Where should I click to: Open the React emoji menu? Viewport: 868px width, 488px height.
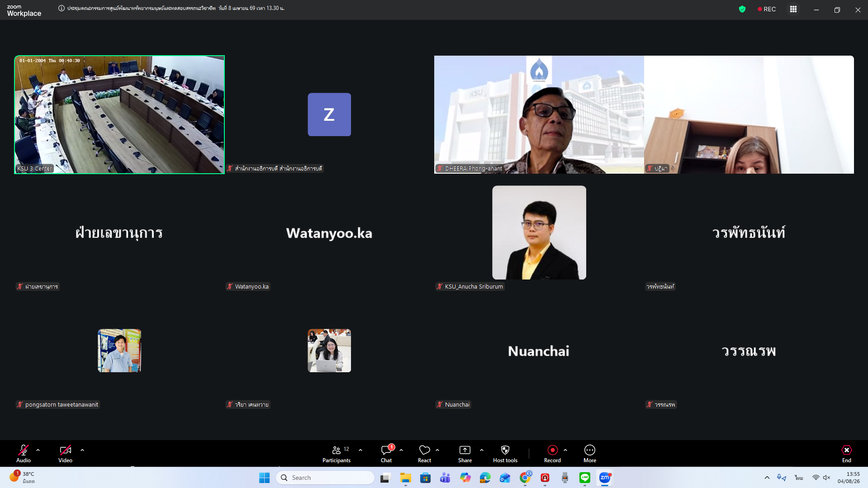click(424, 454)
